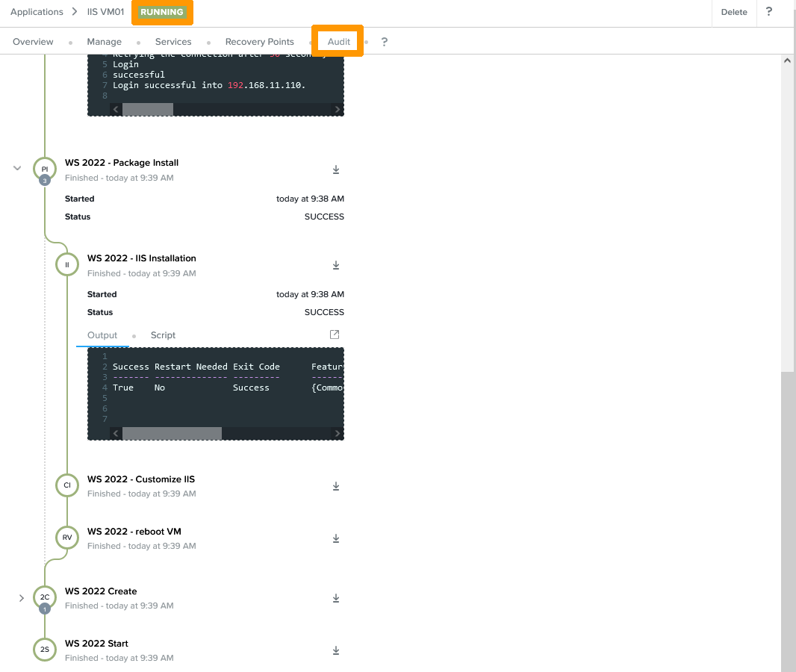Click the IIS output horizontal scrollbar thumb

pos(172,434)
